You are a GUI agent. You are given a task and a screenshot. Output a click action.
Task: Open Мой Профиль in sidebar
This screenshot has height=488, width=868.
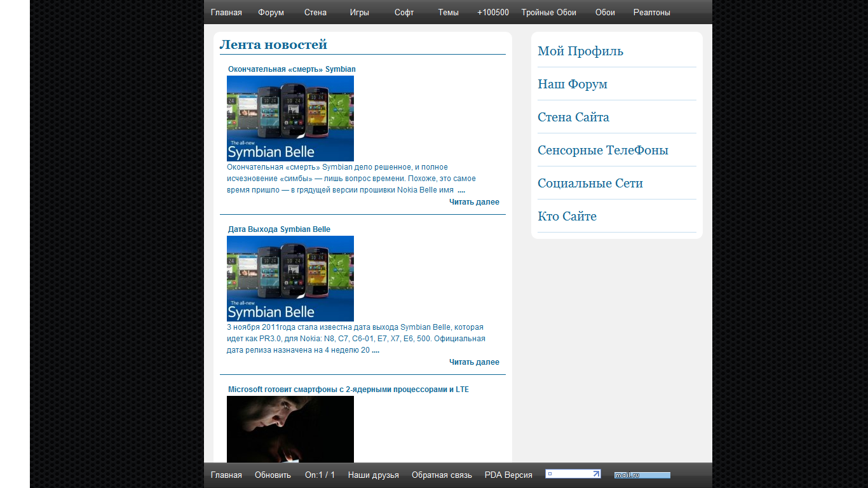580,51
